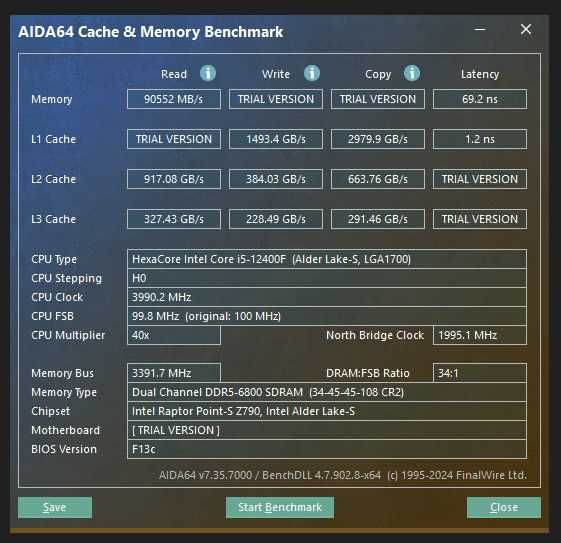Select L2 Cache Read 917.08 GB/s
The image size is (561, 543).
coord(174,179)
